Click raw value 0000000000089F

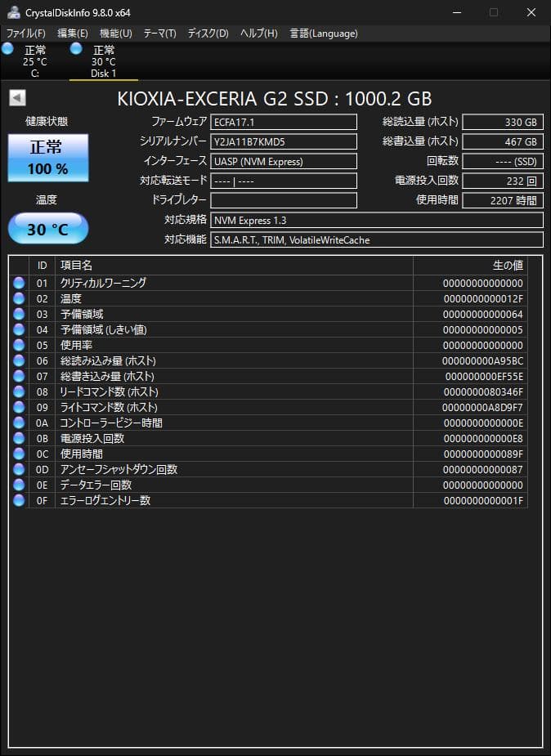[x=483, y=454]
